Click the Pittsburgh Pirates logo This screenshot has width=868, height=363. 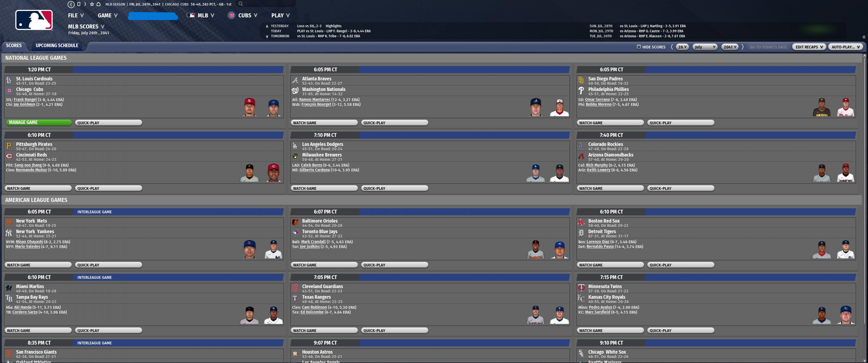9,146
